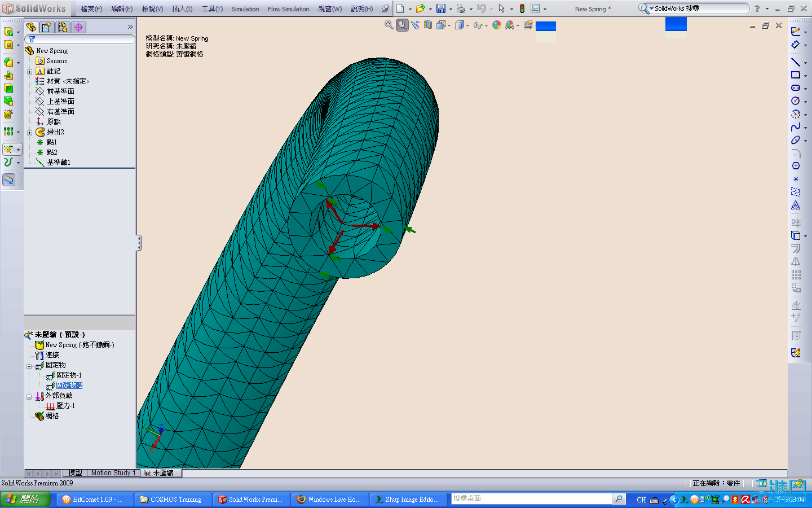This screenshot has height=508, width=812.
Task: Activate the Rotate View tool
Action: pos(416,25)
